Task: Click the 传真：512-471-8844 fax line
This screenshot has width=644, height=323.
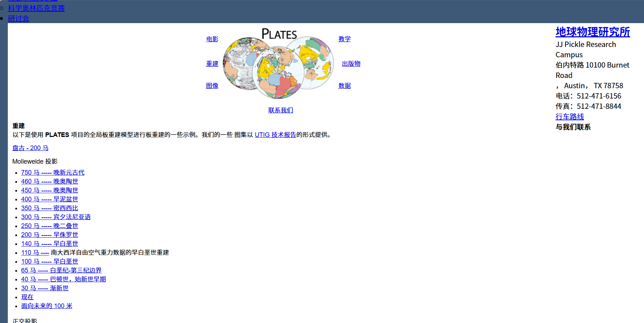Action: point(588,106)
